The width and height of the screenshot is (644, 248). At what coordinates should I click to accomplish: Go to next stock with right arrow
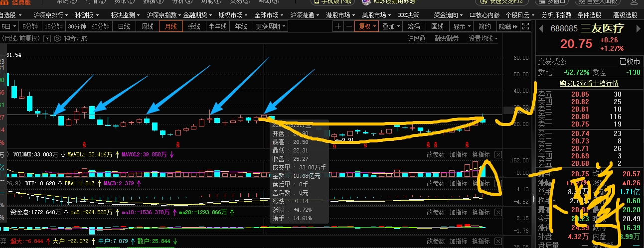639,28
